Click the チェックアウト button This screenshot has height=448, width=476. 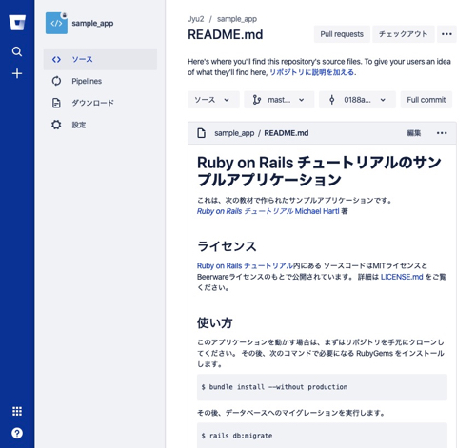click(x=404, y=34)
